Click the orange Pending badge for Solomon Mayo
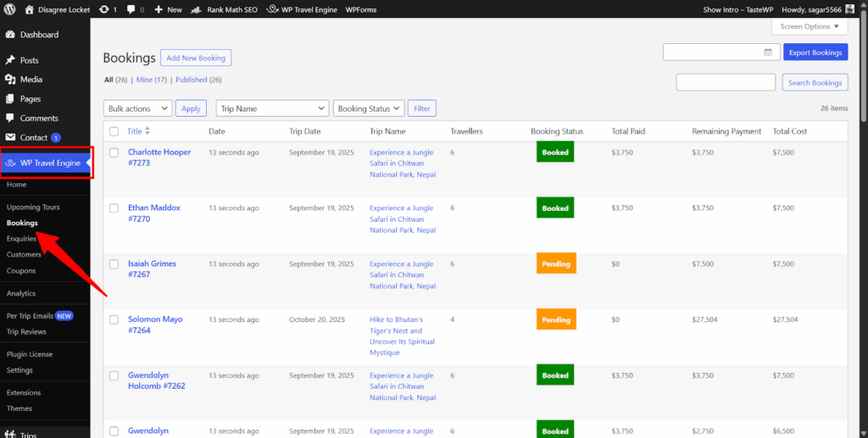This screenshot has width=868, height=438. (556, 319)
